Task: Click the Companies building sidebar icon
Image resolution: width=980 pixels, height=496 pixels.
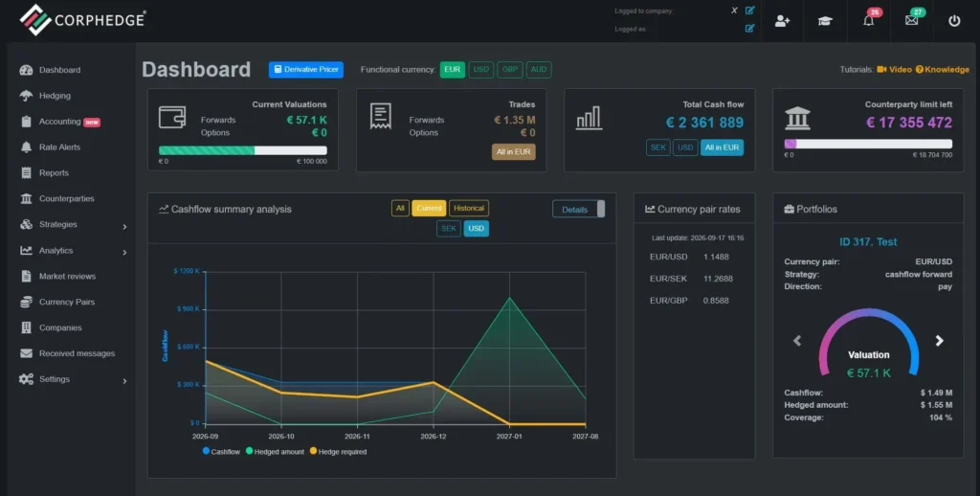Action: coord(26,327)
